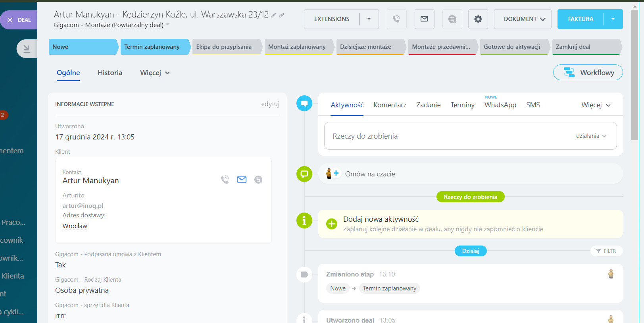
Task: Close the DEAL side panel tab
Action: point(10,20)
